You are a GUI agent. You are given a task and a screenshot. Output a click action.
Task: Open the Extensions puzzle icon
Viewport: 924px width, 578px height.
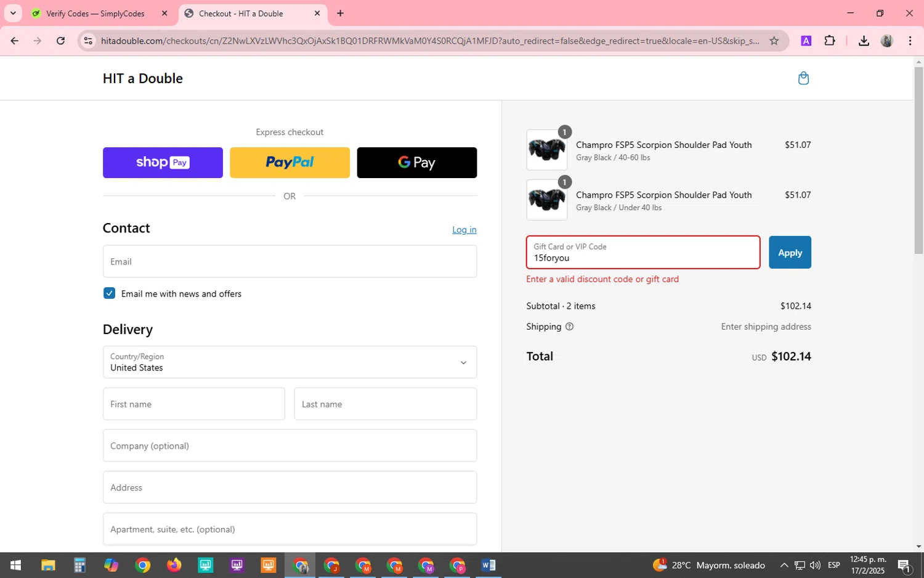(x=830, y=41)
